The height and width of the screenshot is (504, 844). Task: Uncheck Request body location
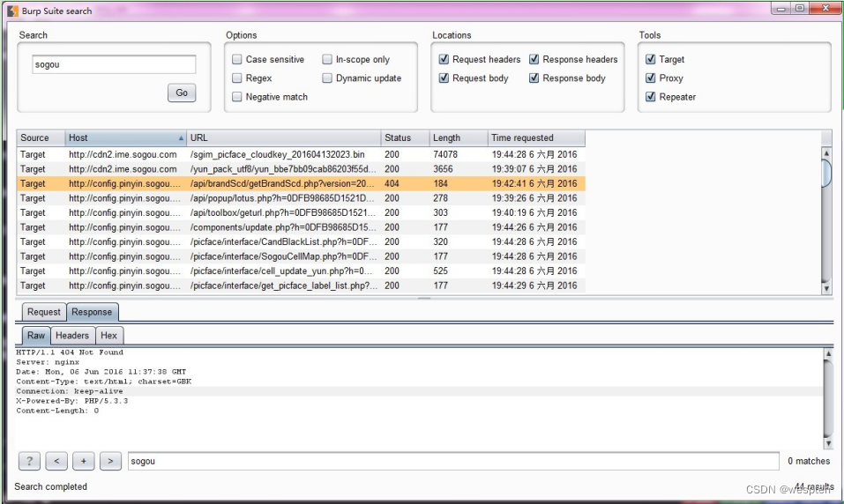point(444,78)
